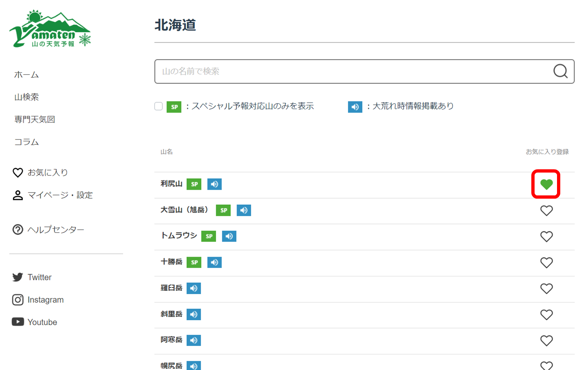Viewport: 588px width, 370px height.
Task: Open the ホーム menu item
Action: coord(27,75)
